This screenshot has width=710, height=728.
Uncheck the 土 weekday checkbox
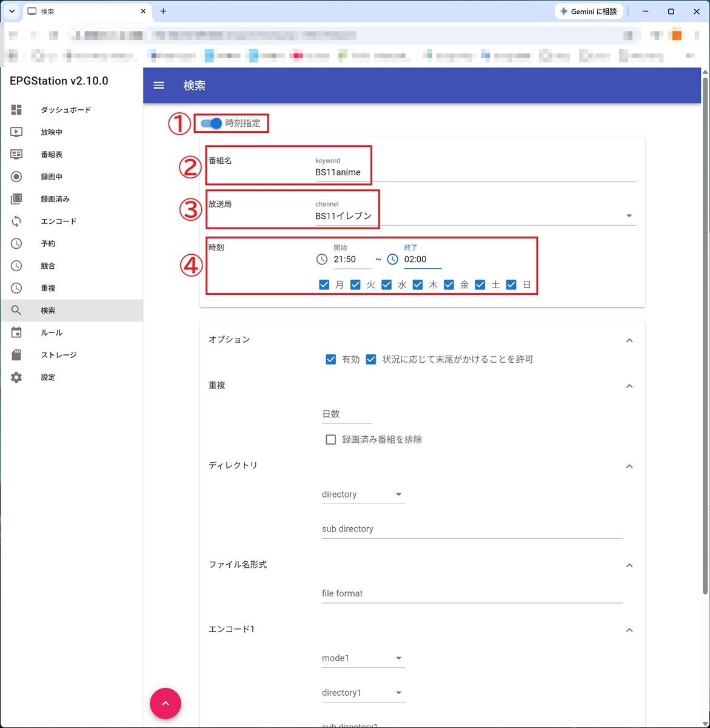click(x=480, y=285)
